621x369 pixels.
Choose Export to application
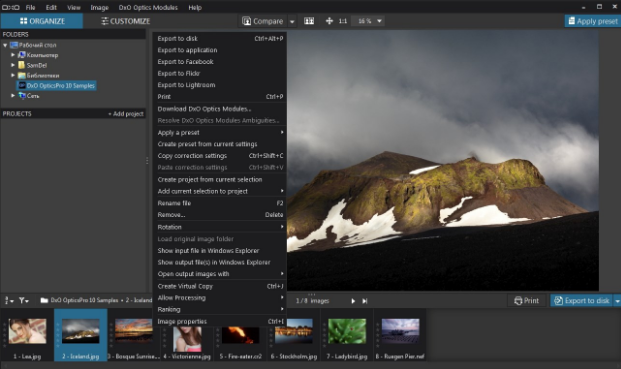click(220, 50)
